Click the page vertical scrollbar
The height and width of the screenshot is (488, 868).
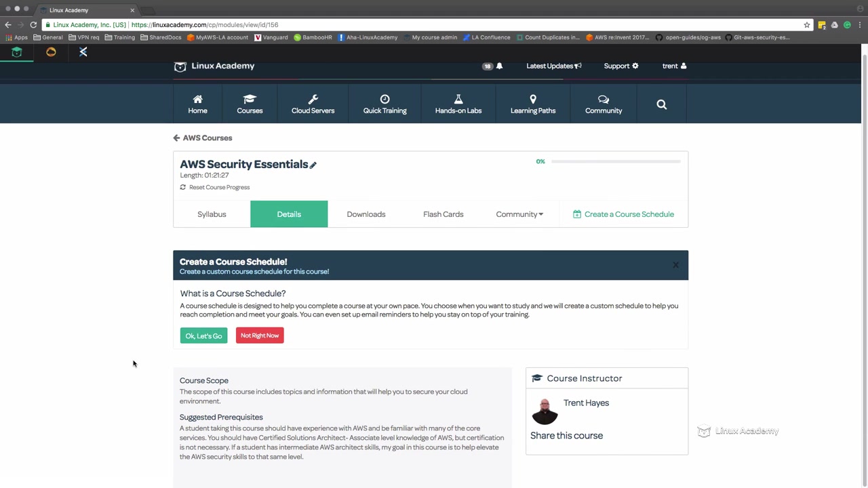pos(864,271)
